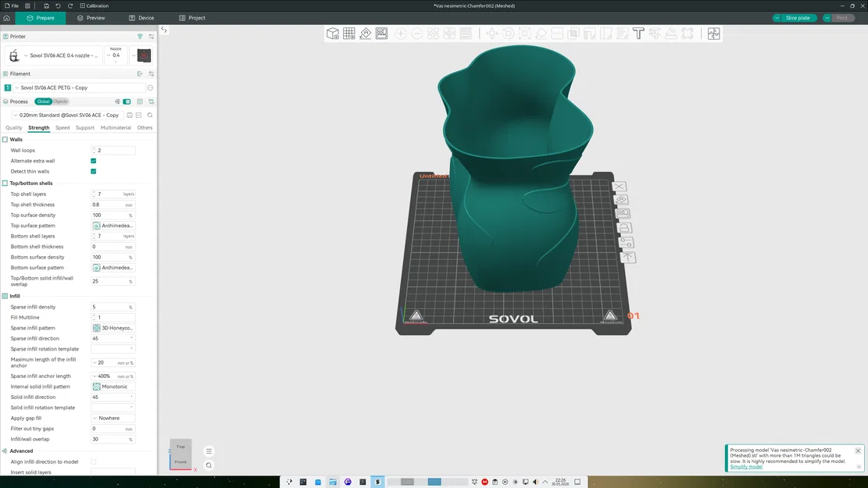This screenshot has width=868, height=488.
Task: Click the Save project icon in title bar
Action: [47, 5]
